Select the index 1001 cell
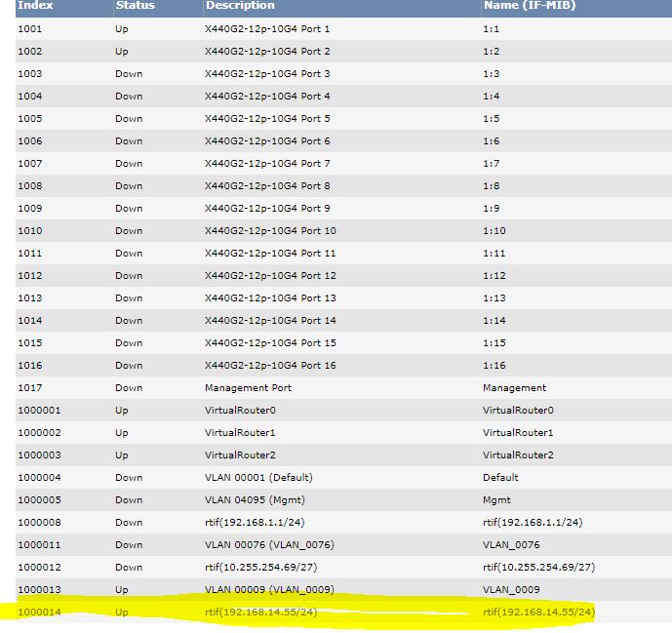 point(30,29)
